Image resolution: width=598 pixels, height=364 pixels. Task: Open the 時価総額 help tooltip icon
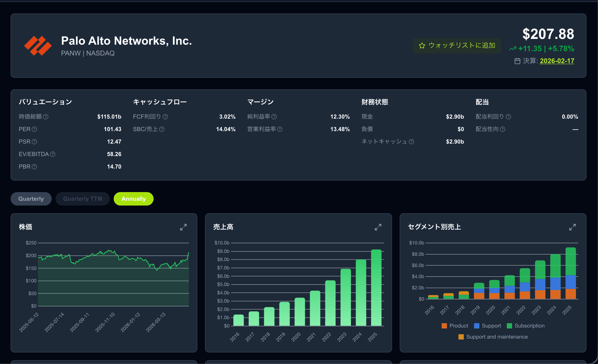point(46,117)
